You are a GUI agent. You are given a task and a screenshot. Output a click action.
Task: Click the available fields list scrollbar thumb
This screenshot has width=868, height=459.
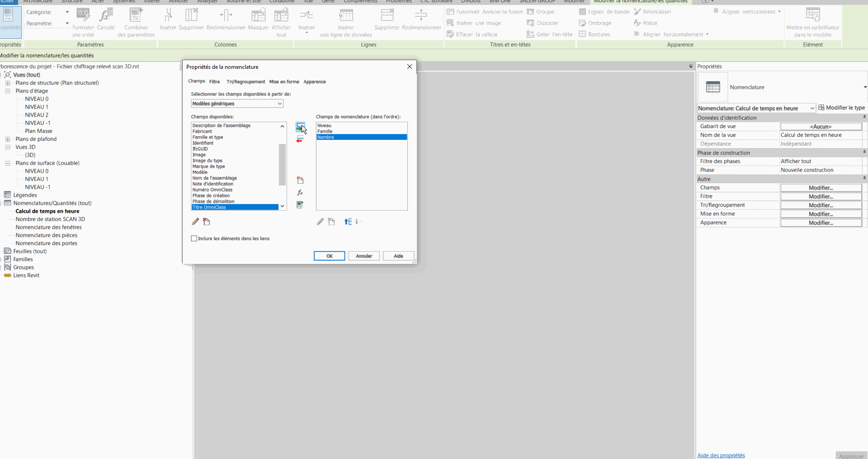click(x=282, y=164)
